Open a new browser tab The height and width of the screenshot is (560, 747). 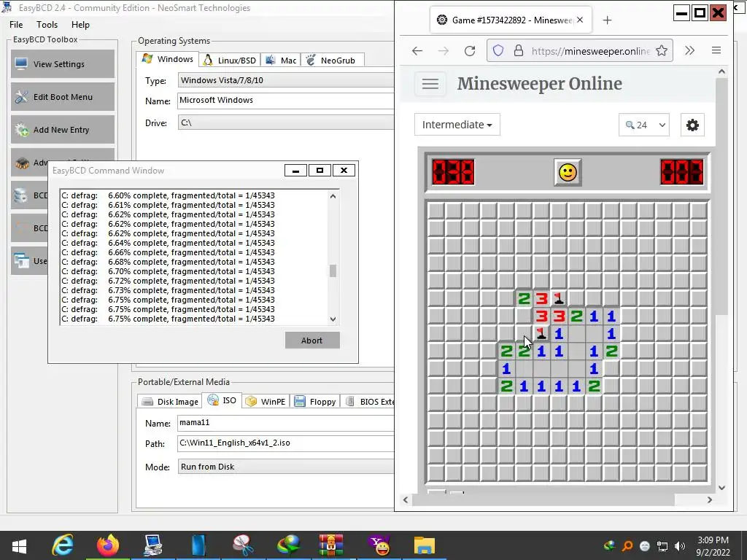click(607, 20)
